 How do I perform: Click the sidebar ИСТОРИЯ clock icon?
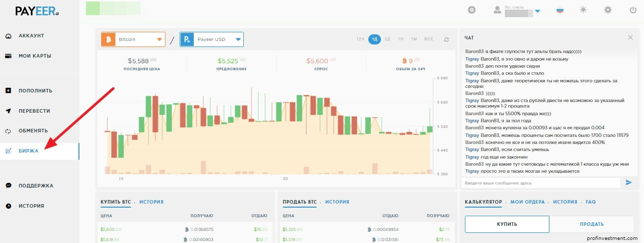pos(8,206)
